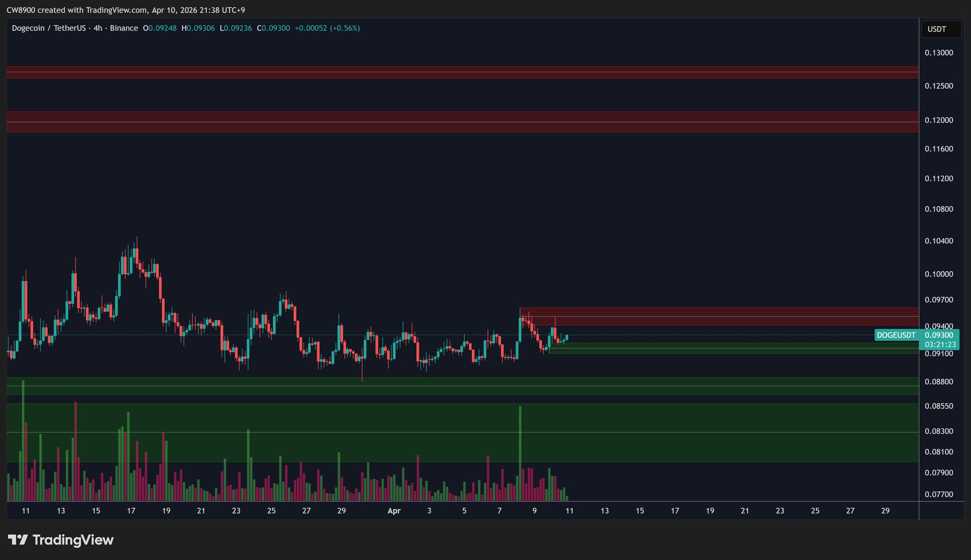971x560 pixels.
Task: Select the small red zone near 0.09500
Action: tap(719, 316)
